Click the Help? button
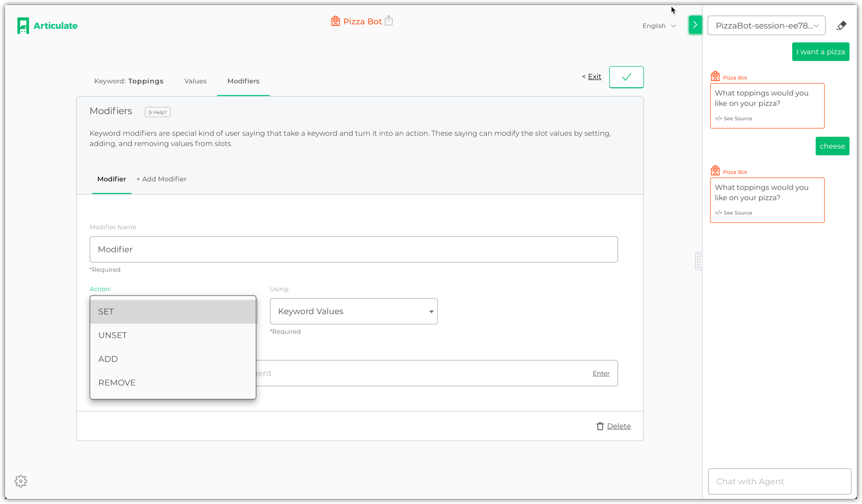 click(x=157, y=112)
